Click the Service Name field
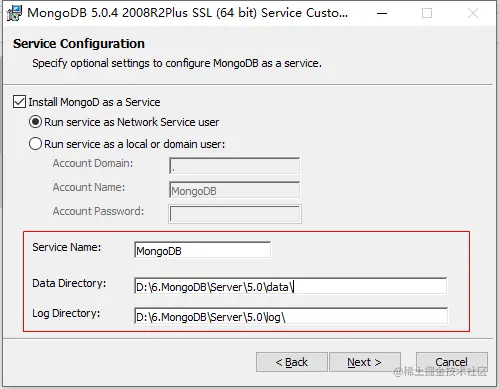 [202, 250]
